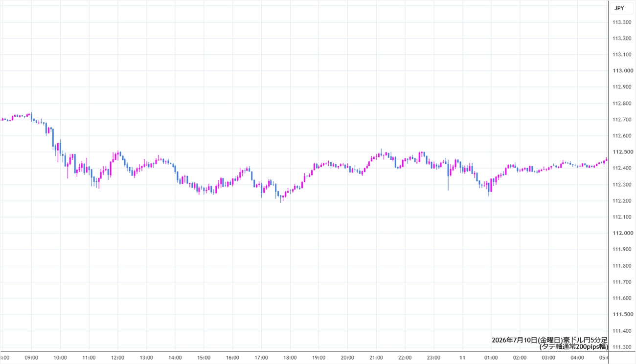
Task: Click the 02:00 time axis label
Action: (520, 358)
